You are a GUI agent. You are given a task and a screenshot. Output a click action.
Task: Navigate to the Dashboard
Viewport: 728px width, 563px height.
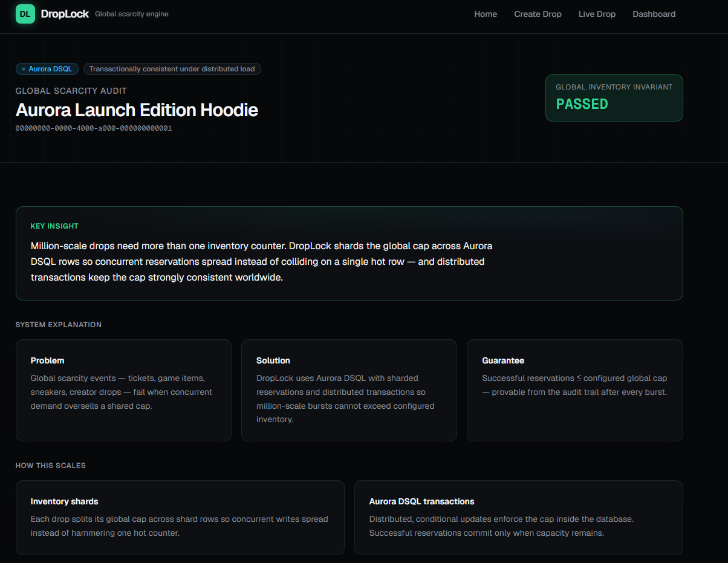tap(654, 14)
